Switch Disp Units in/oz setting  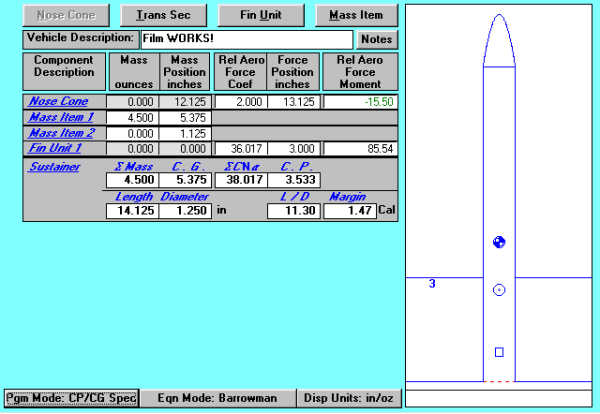point(348,397)
